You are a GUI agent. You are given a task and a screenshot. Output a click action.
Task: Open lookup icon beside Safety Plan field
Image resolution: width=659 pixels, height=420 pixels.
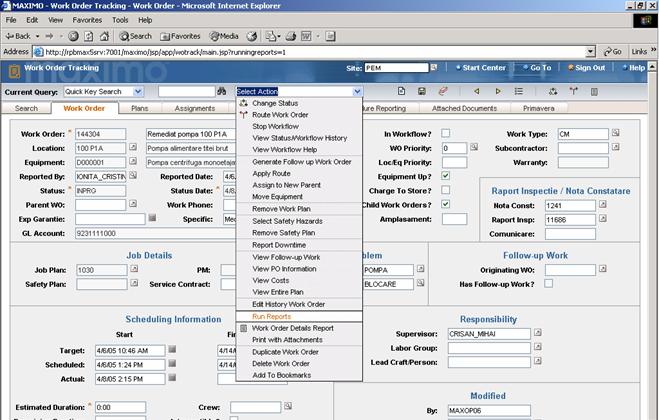pyautogui.click(x=134, y=283)
